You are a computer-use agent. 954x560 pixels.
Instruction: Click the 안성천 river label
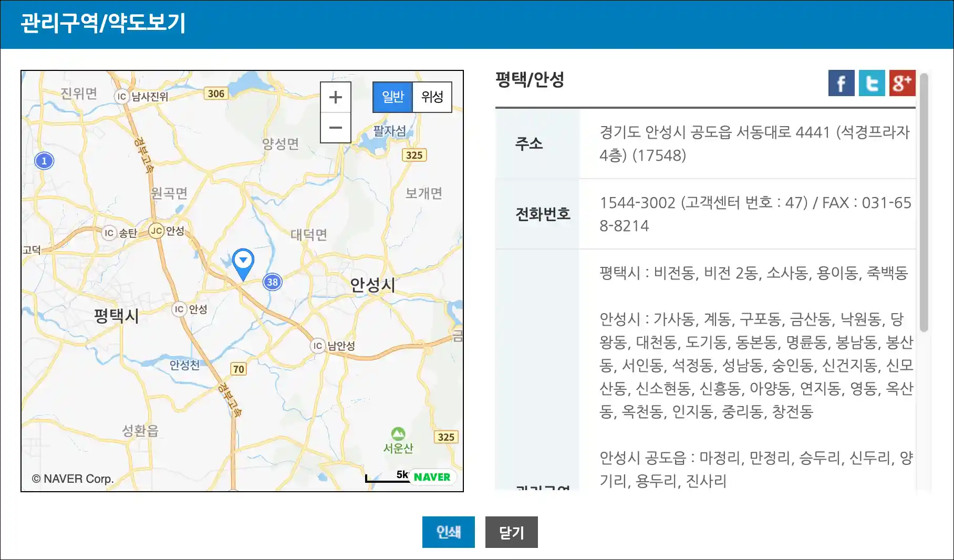point(184,365)
